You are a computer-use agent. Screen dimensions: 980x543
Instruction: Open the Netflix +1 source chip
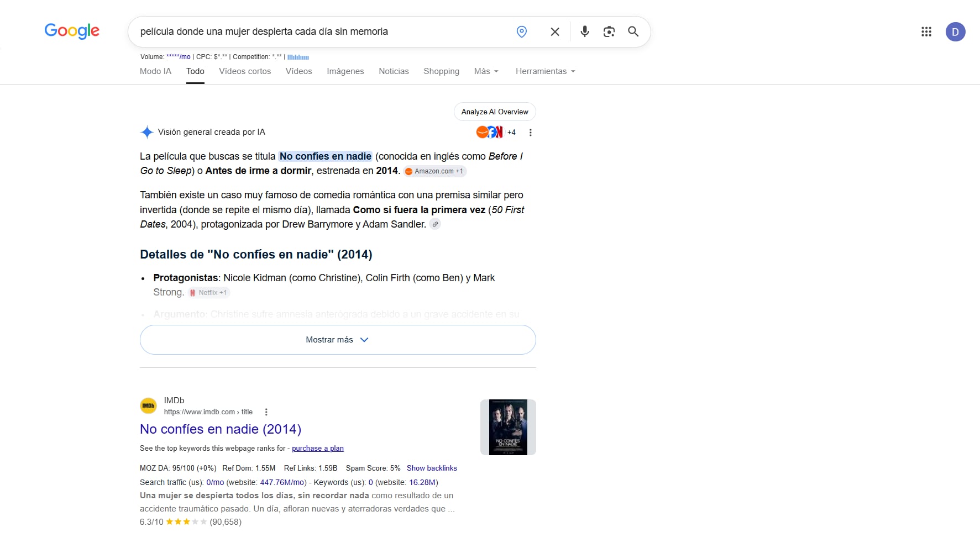(209, 293)
